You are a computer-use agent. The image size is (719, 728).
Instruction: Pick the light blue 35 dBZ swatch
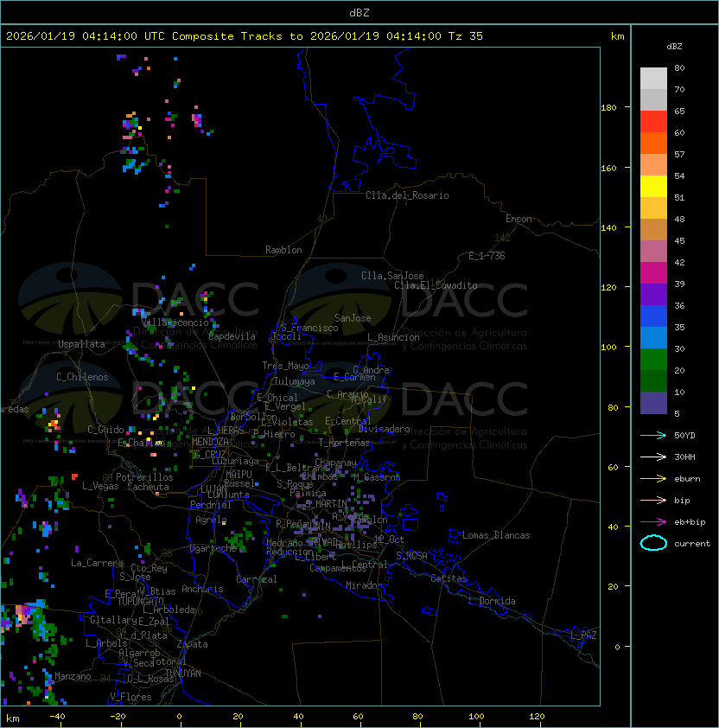(x=653, y=337)
